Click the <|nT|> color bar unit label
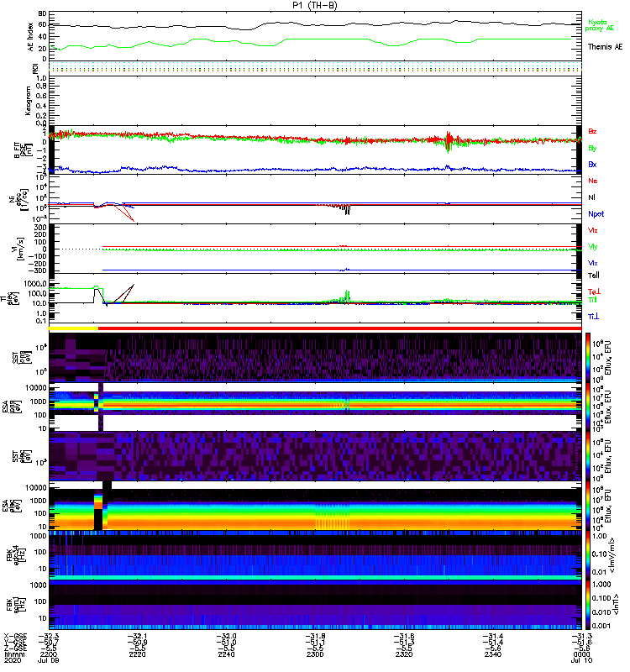The height and width of the screenshot is (672, 630). (x=616, y=604)
